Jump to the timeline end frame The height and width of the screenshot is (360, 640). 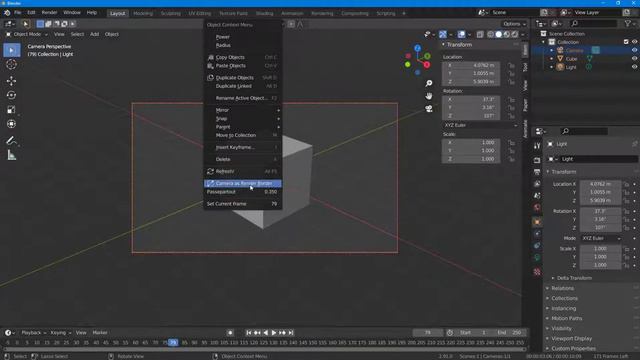[291, 333]
